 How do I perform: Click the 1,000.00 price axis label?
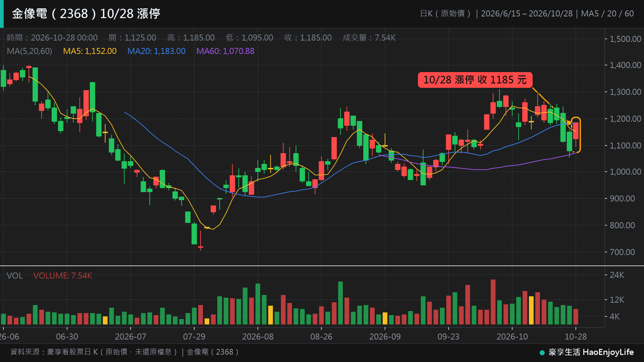[625, 172]
